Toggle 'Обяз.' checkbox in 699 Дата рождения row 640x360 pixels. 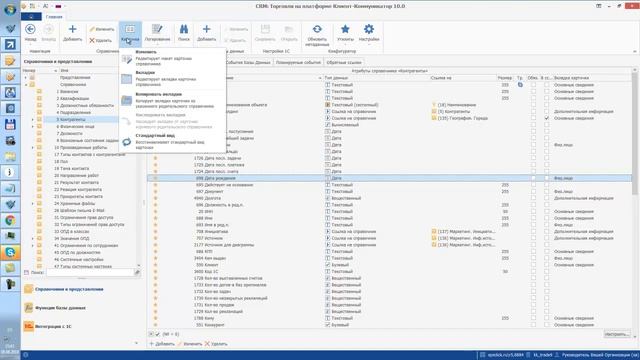click(533, 178)
